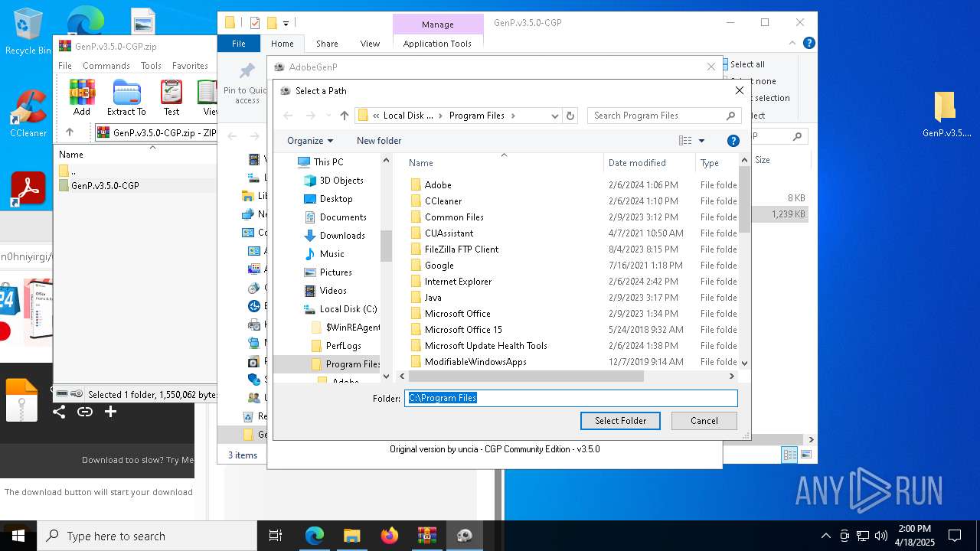The width and height of the screenshot is (980, 551).
Task: Open WinRAR File menu
Action: click(x=65, y=66)
